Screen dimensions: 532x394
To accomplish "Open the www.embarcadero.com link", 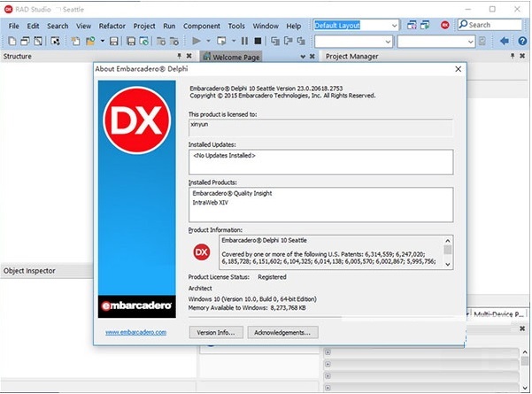I will [135, 332].
